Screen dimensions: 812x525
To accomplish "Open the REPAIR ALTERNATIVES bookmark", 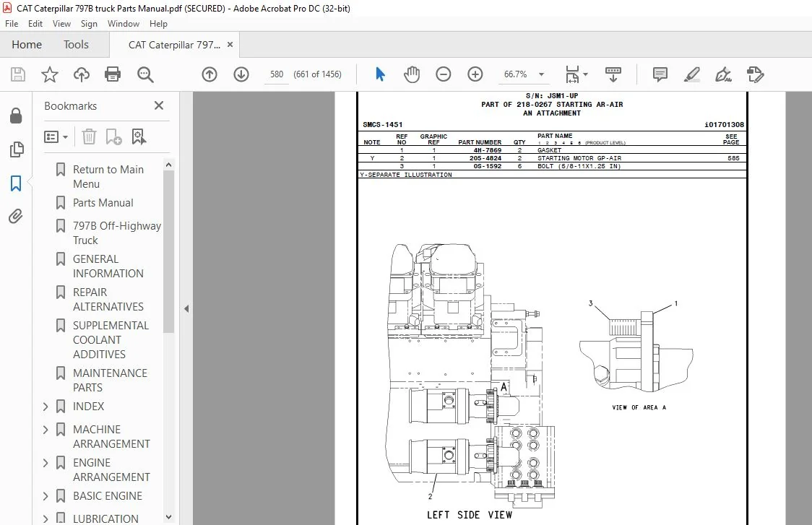I will pyautogui.click(x=108, y=299).
